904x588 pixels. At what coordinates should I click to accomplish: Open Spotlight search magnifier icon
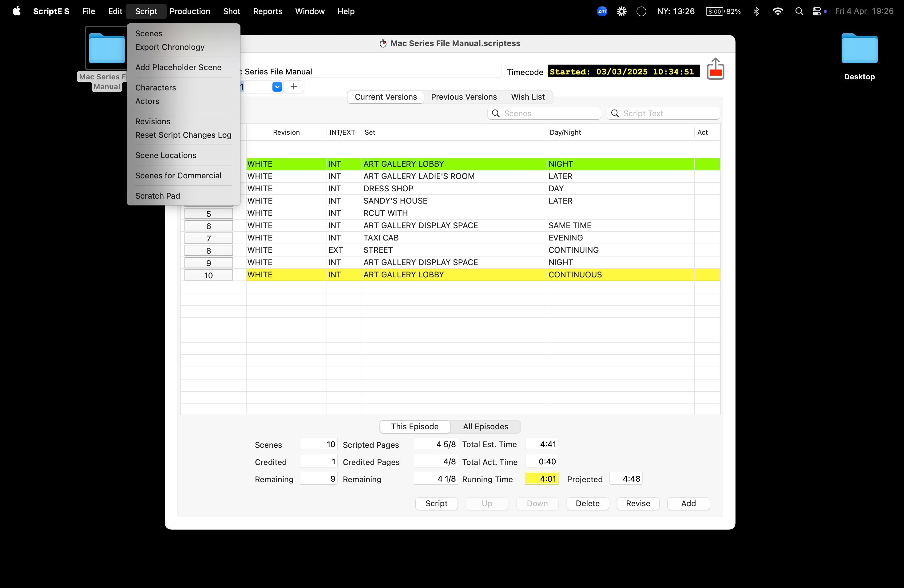[x=799, y=11]
